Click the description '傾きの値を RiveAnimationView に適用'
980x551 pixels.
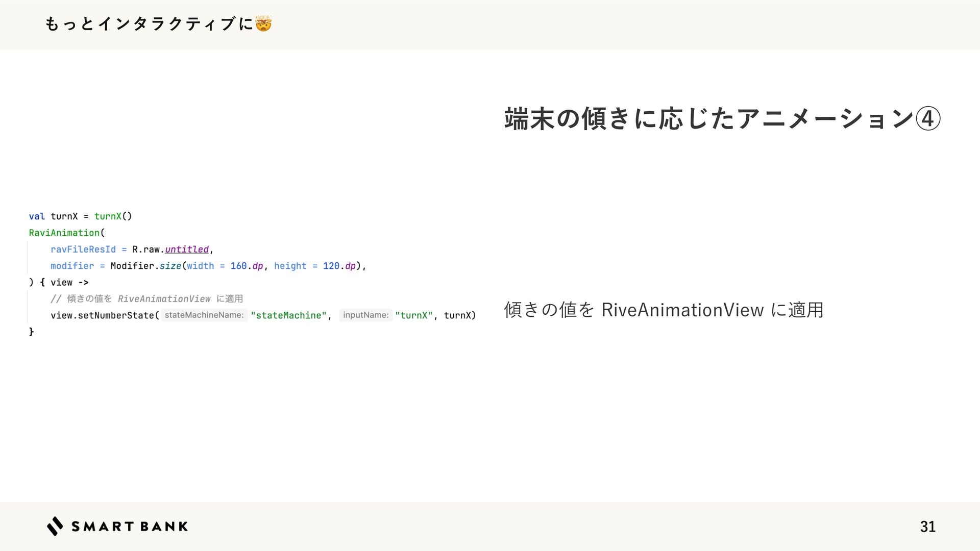[x=664, y=310]
